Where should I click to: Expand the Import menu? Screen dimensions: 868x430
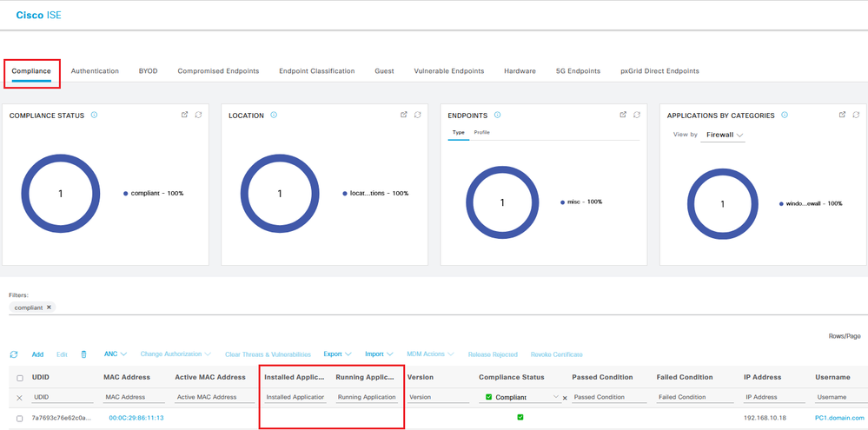click(379, 354)
